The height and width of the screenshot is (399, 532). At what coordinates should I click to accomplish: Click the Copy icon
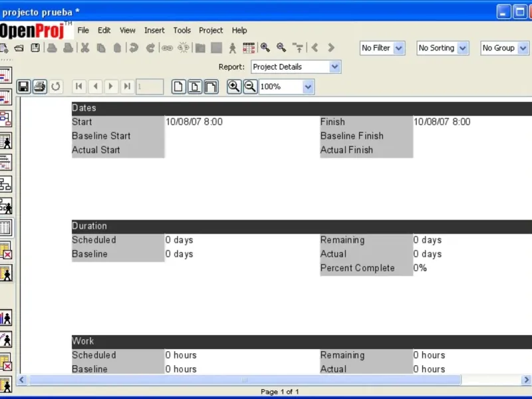point(101,48)
